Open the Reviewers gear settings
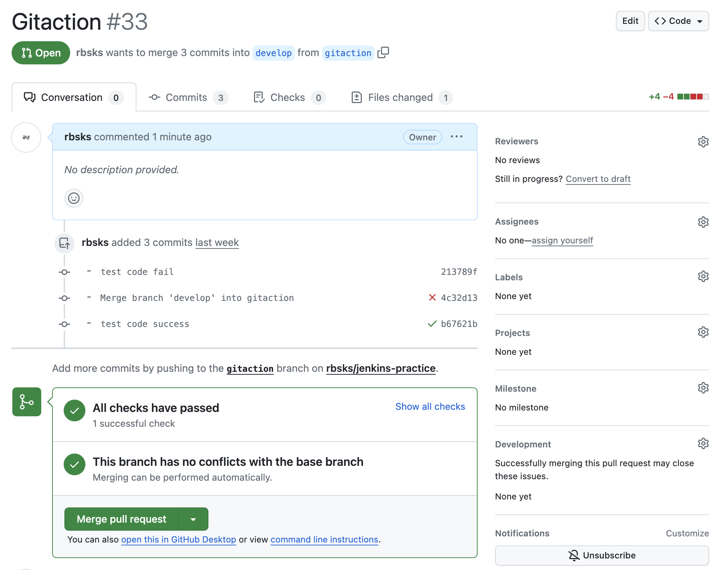Image resolution: width=728 pixels, height=570 pixels. click(x=703, y=142)
